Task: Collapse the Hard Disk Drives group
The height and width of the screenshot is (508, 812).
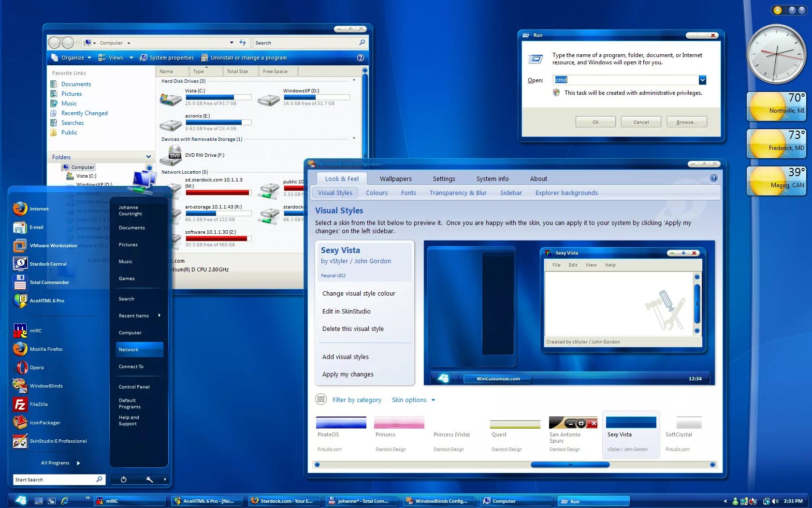Action: click(x=354, y=81)
